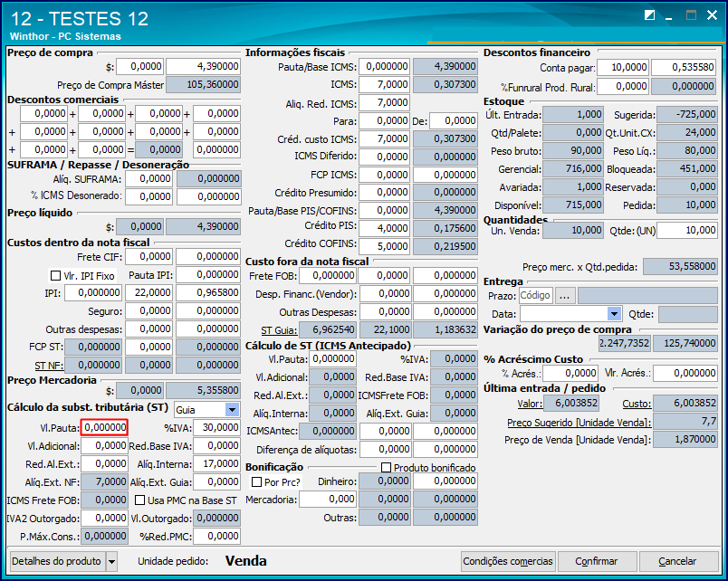This screenshot has height=581, width=728.
Task: Click the %Funrural Prod. Rural field
Action: [x=623, y=86]
